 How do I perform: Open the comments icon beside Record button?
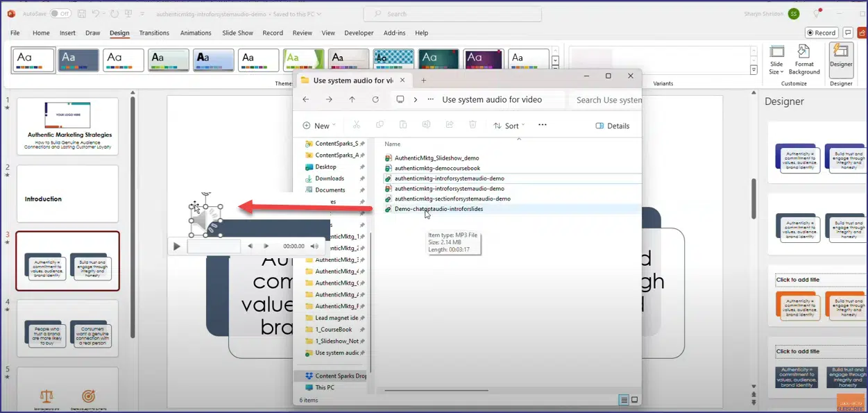point(848,33)
